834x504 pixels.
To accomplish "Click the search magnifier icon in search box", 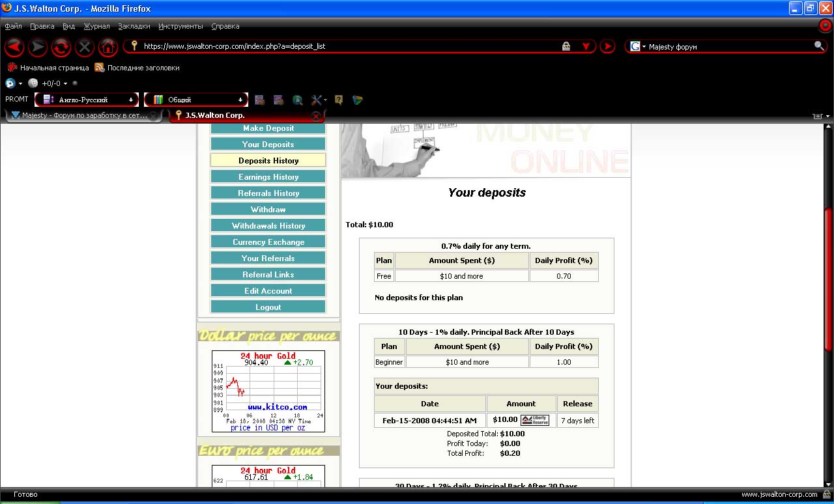I will point(819,46).
